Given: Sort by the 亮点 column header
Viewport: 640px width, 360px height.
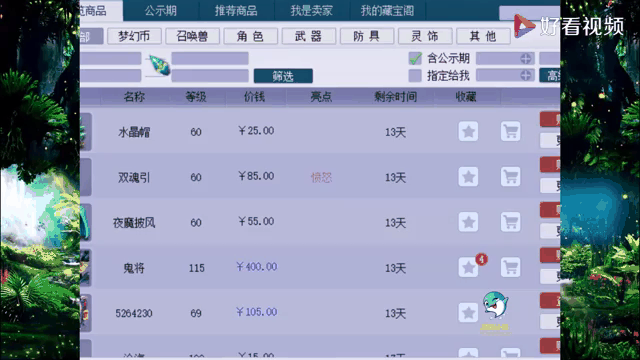Looking at the screenshot, I should coord(321,97).
